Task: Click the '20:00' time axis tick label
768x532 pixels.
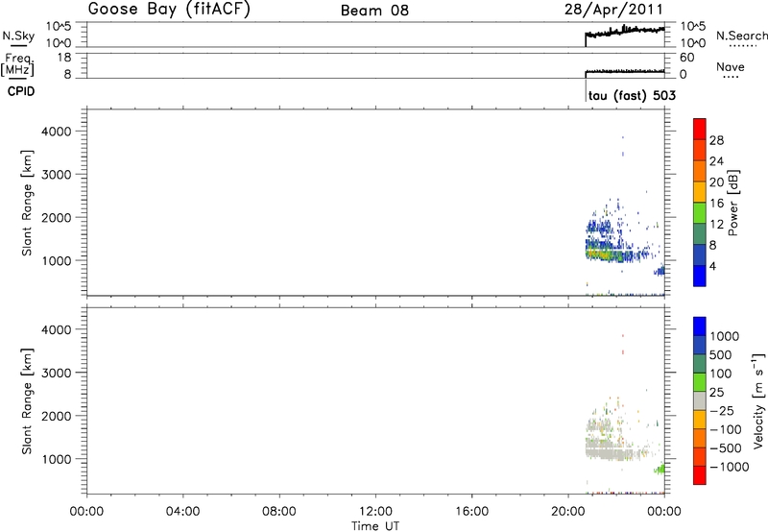Action: coord(568,512)
